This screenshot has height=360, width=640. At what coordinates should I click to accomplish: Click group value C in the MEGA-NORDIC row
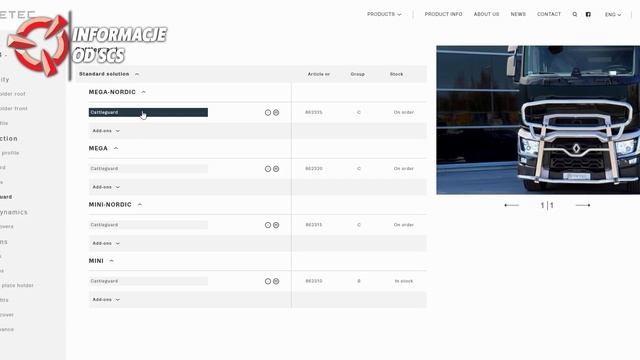359,112
